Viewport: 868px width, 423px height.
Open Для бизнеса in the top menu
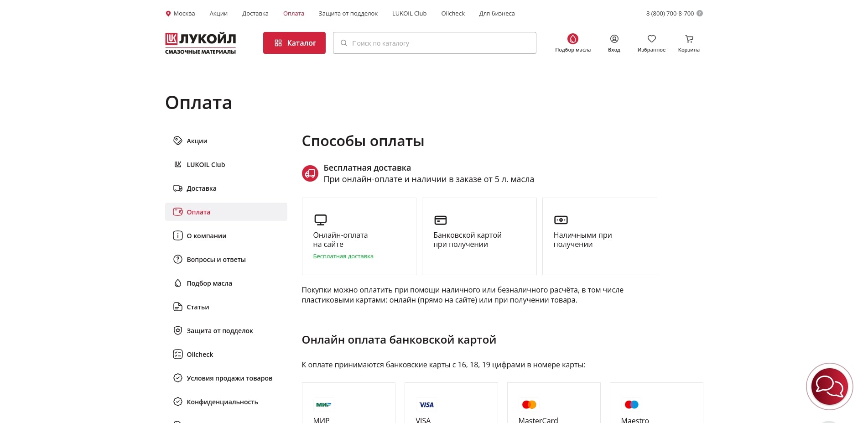click(x=496, y=13)
